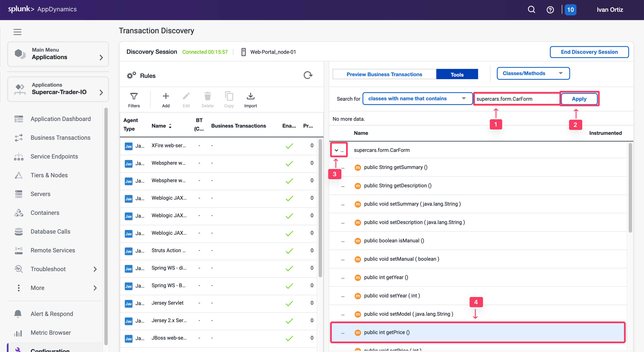Collapse the supercars.form.CarForm class node
The image size is (644, 352).
(x=336, y=150)
